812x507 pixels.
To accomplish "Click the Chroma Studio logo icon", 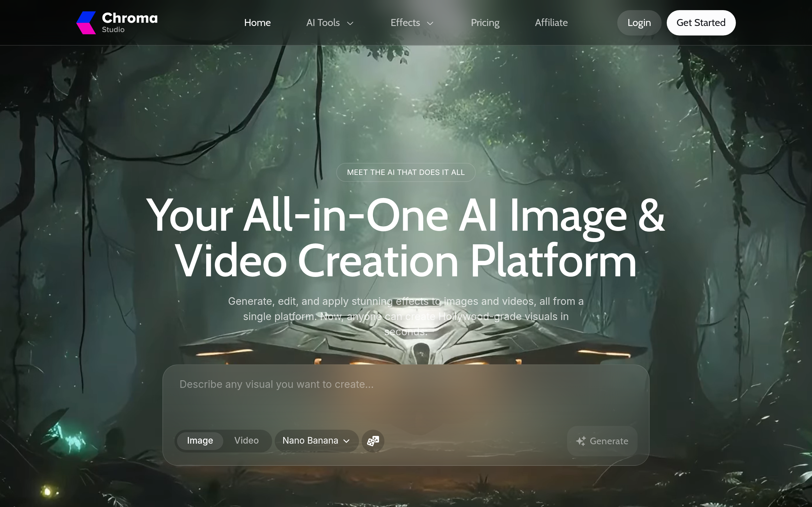I will (x=86, y=23).
